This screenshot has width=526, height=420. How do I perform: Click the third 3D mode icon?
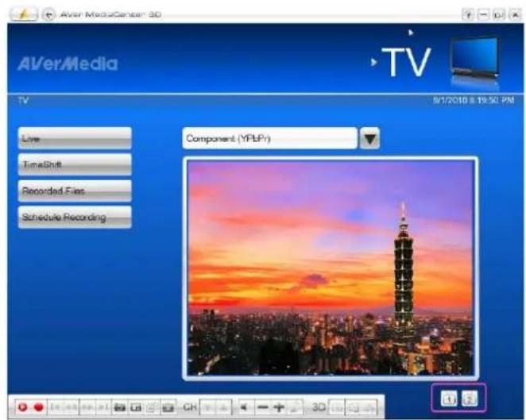[x=369, y=408]
